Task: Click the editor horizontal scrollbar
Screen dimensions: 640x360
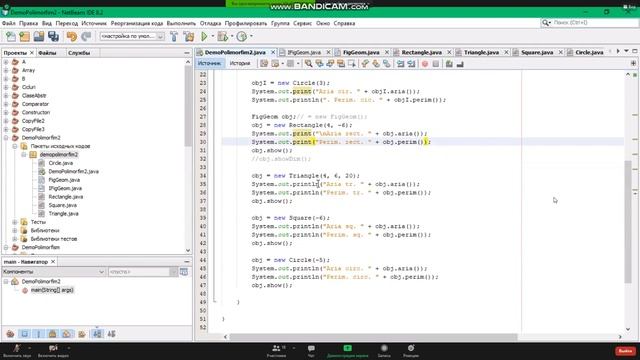Action: pyautogui.click(x=373, y=337)
